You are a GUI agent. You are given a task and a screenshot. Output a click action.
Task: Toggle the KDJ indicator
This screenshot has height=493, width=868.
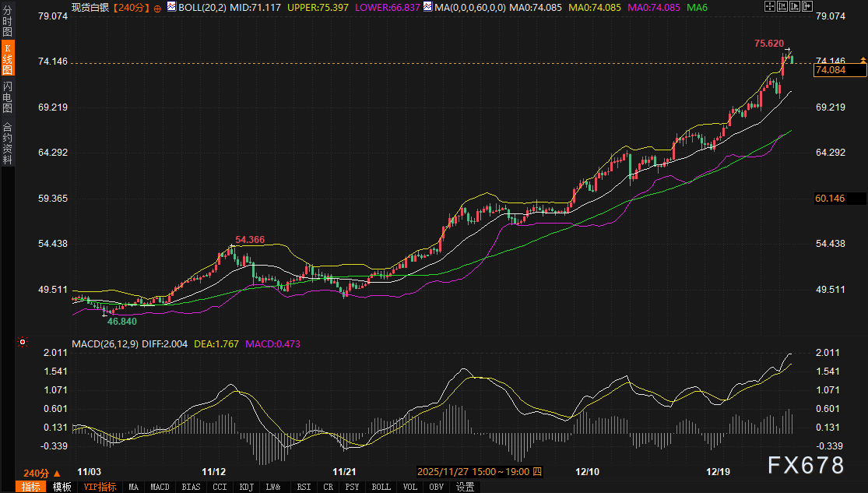pyautogui.click(x=248, y=488)
